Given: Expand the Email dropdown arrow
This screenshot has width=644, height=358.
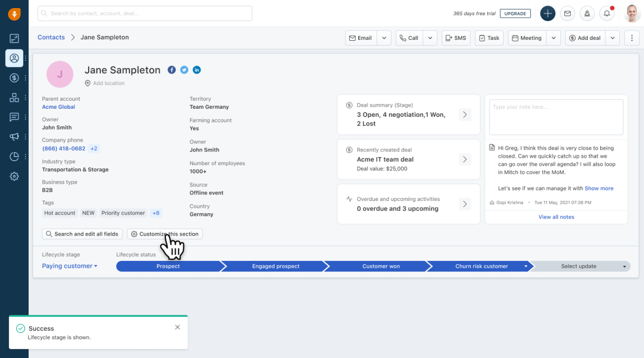Looking at the screenshot, I should pyautogui.click(x=384, y=38).
